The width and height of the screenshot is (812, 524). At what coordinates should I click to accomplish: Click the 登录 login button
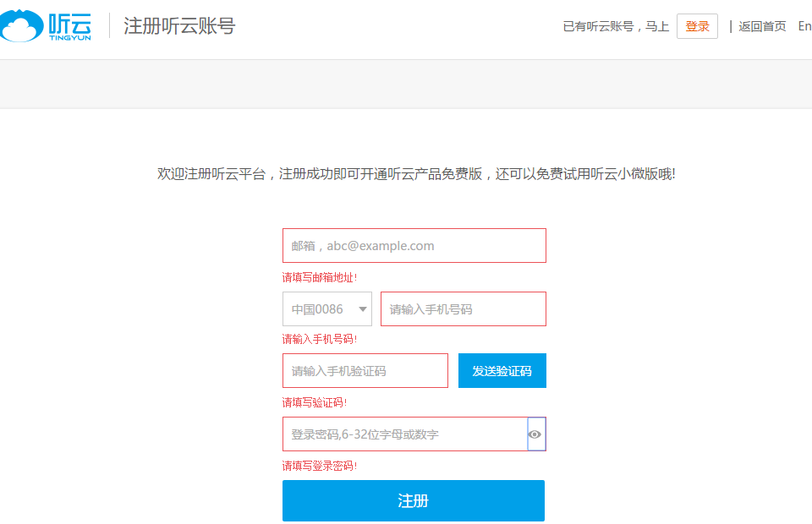[697, 26]
